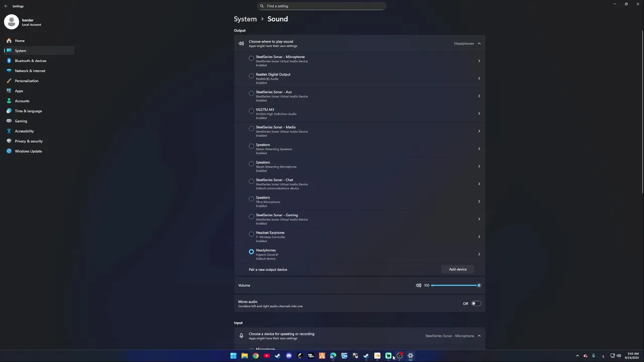This screenshot has height=362, width=644.
Task: Select SteelSeries Sonar - Microphone output radio button
Action: coord(252,58)
